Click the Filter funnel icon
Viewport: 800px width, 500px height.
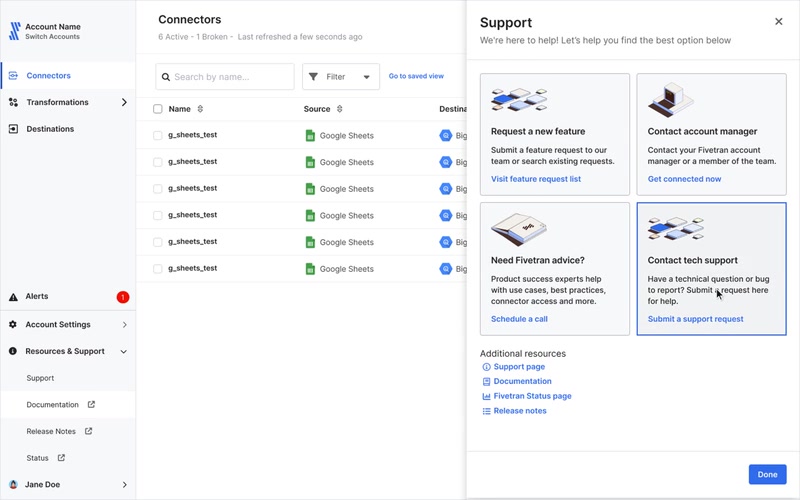pyautogui.click(x=313, y=77)
